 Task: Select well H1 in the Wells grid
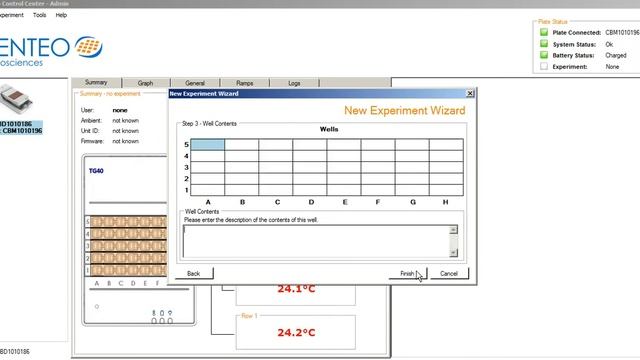446,190
